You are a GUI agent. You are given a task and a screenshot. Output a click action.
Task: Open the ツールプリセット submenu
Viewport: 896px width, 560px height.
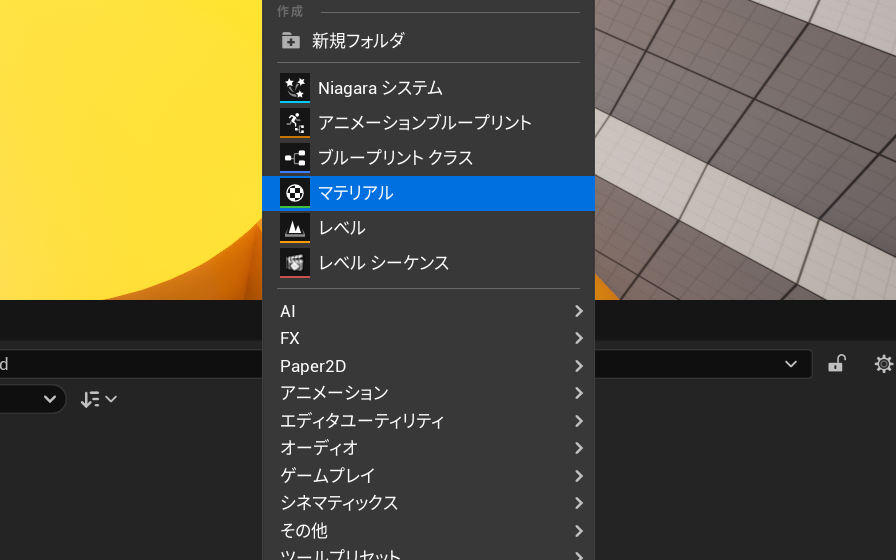pos(429,553)
